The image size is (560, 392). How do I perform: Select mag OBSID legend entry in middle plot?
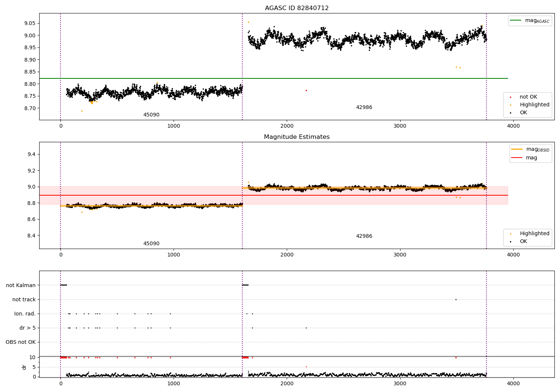(531, 149)
